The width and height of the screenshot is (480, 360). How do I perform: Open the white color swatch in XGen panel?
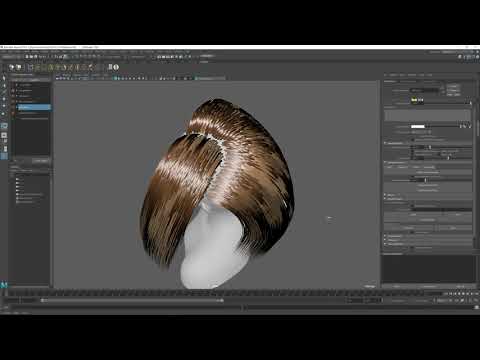point(418,126)
